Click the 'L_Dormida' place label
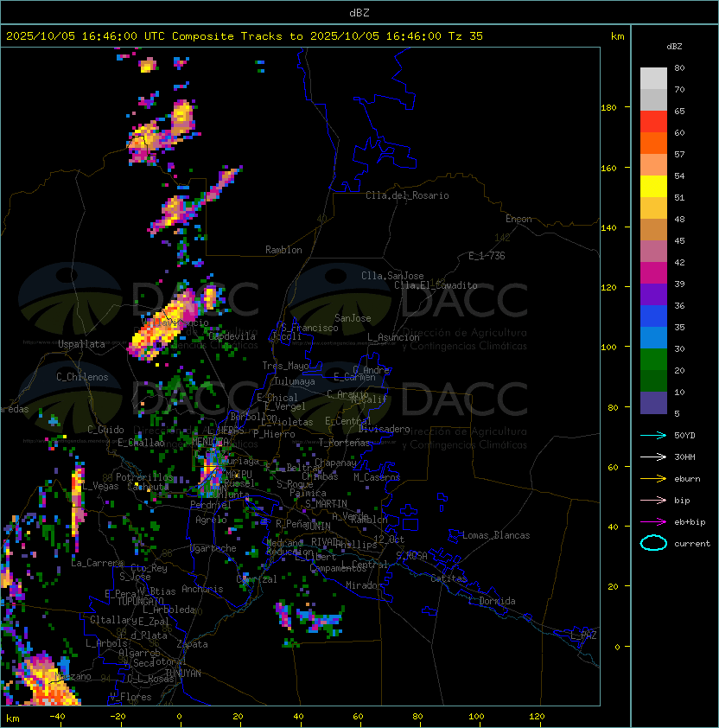The height and width of the screenshot is (728, 719). tap(492, 601)
